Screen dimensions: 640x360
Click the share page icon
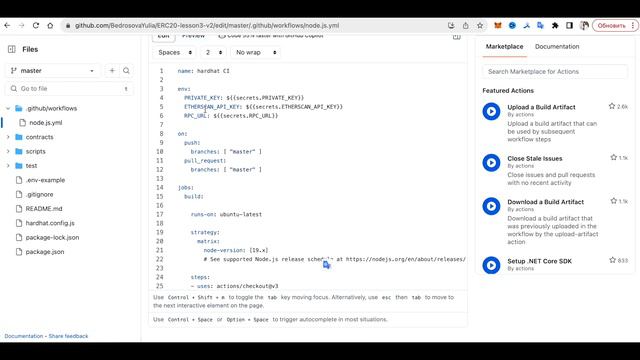466,25
